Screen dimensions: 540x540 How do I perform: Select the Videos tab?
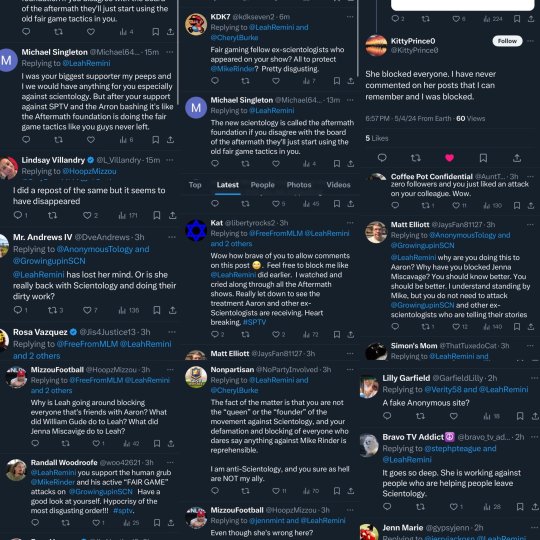click(338, 185)
